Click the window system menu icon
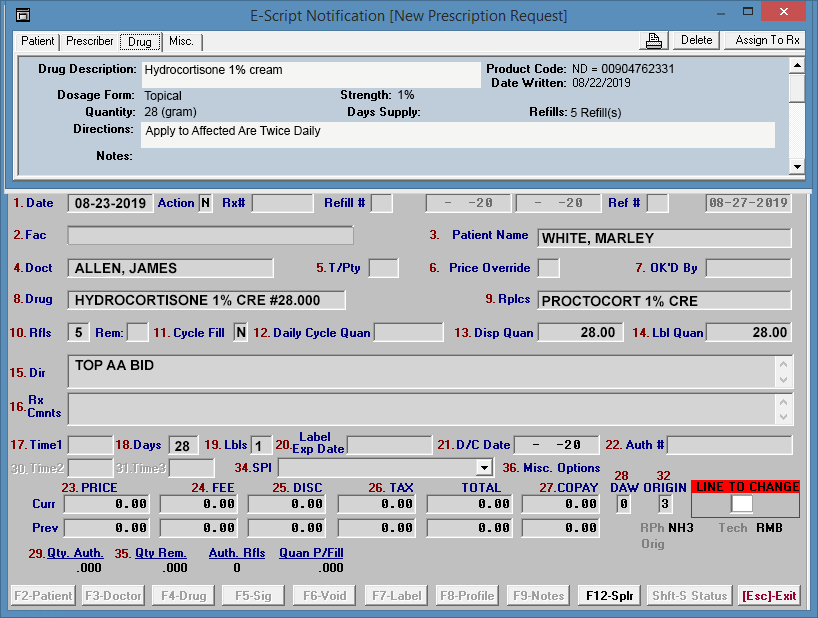The width and height of the screenshot is (818, 618). (22, 15)
